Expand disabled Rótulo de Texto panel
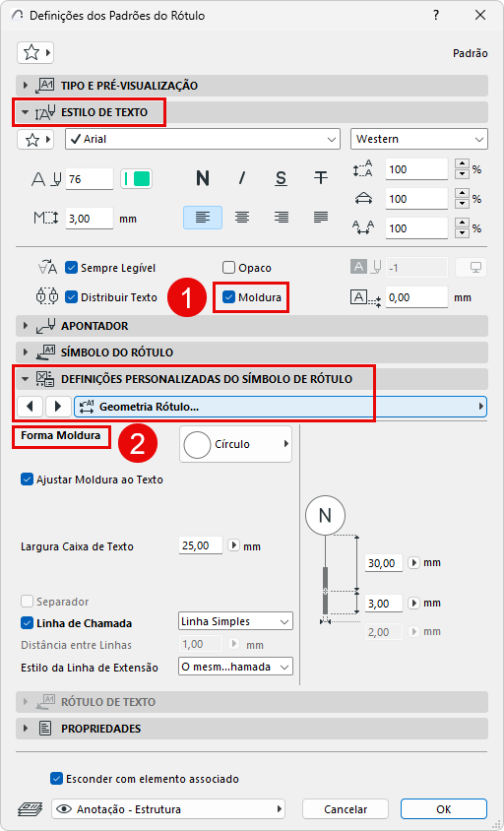 tap(252, 702)
